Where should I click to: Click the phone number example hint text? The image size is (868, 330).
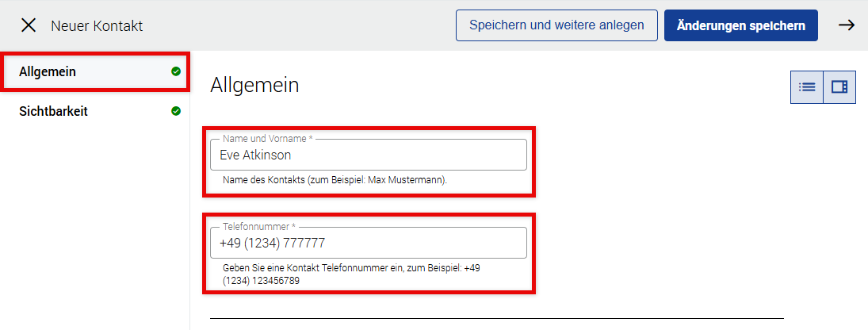(x=350, y=274)
